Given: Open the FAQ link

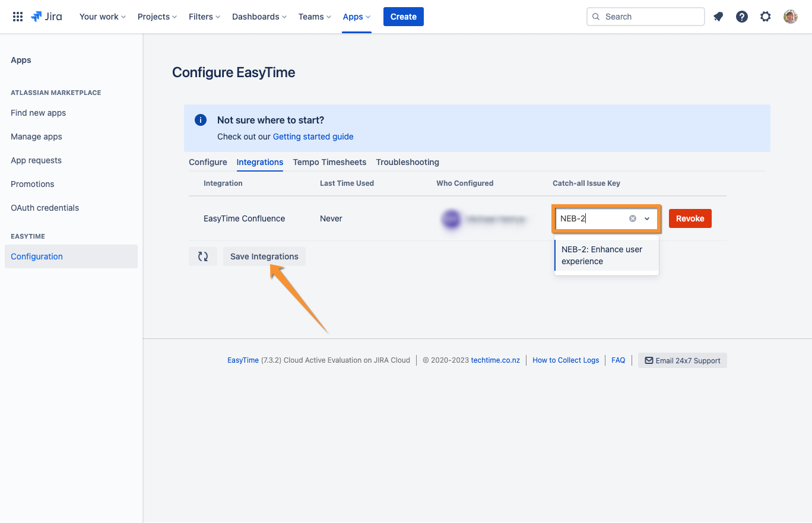Looking at the screenshot, I should (618, 360).
